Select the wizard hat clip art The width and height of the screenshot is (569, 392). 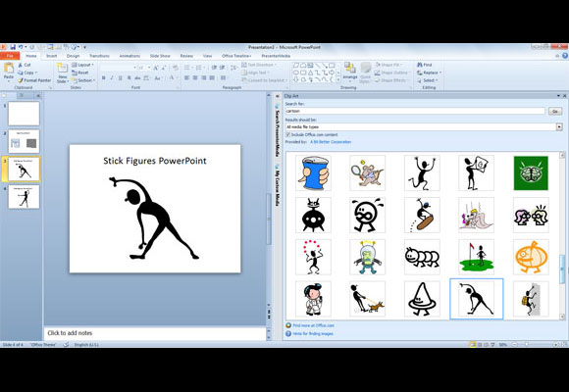pyautogui.click(x=422, y=299)
